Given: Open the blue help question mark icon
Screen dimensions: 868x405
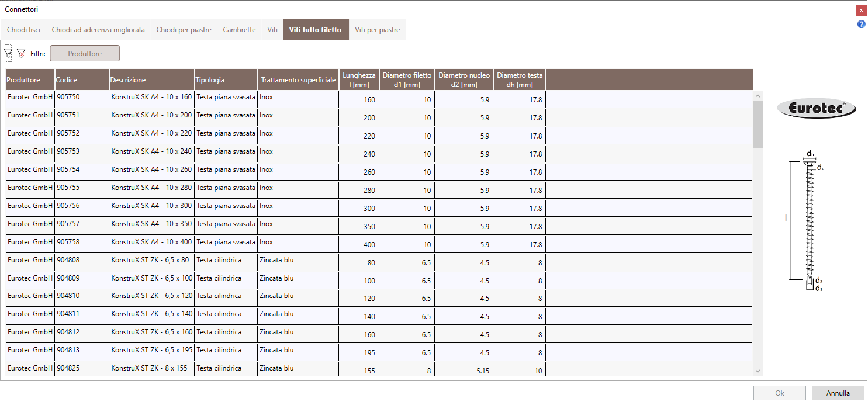Looking at the screenshot, I should click(861, 24).
